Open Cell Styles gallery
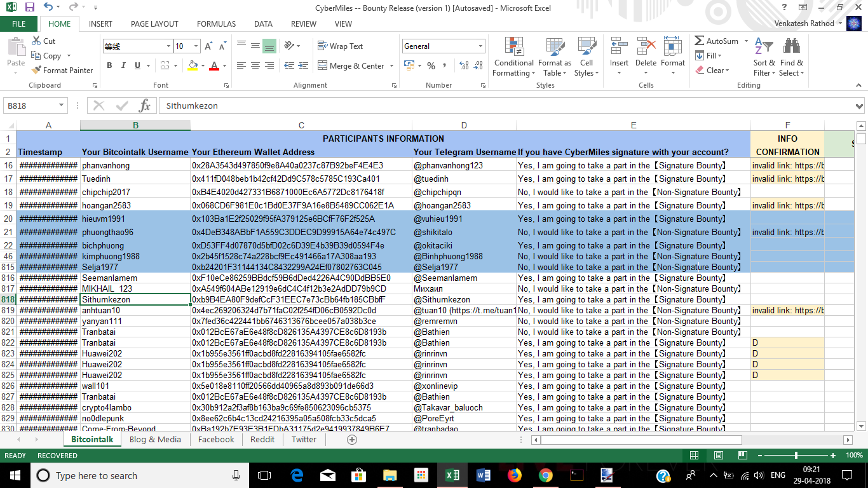Screen dimensions: 868x488 pos(586,57)
